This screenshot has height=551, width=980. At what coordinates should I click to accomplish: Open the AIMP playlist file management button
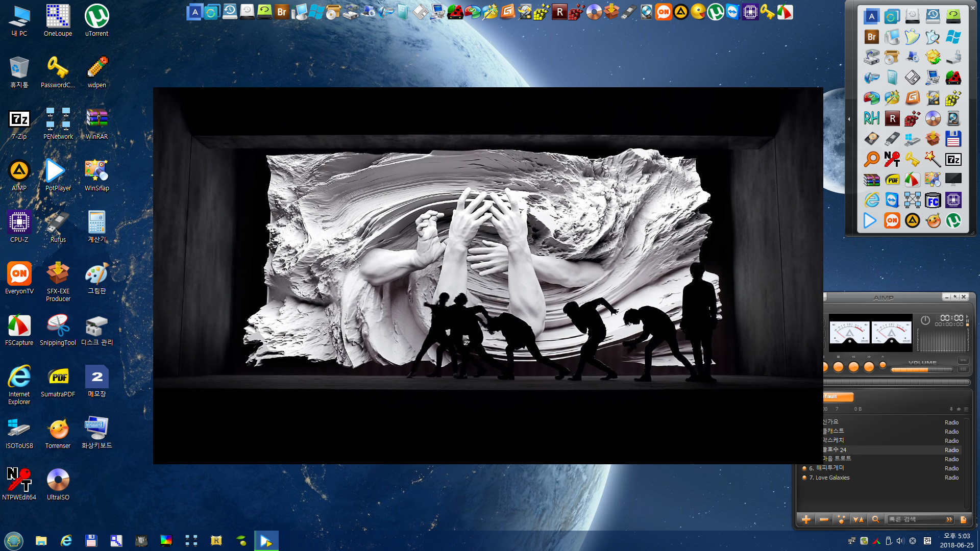964,519
